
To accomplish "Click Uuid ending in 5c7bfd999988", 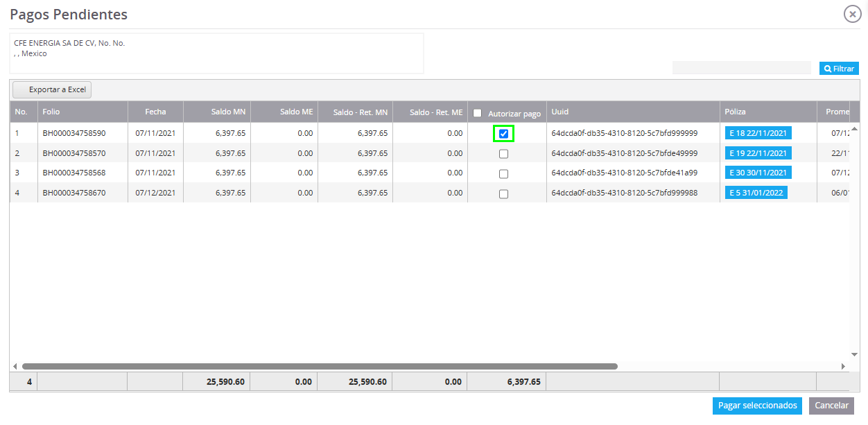I will tap(624, 193).
